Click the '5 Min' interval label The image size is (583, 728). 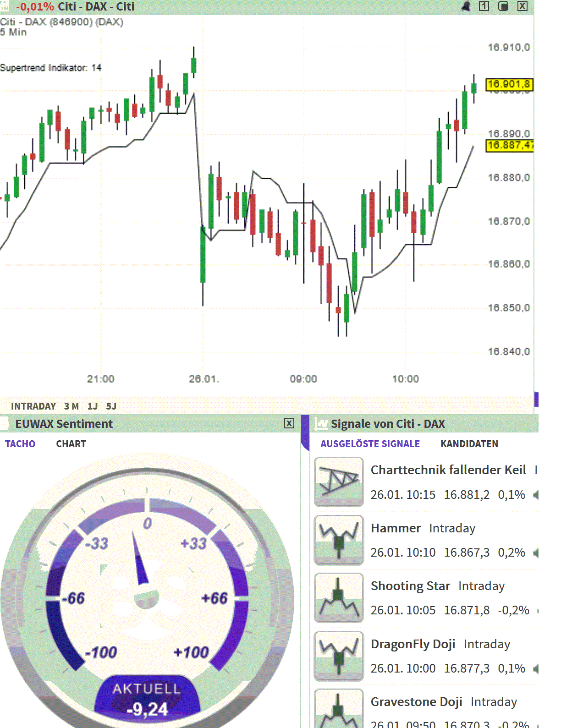(x=13, y=32)
